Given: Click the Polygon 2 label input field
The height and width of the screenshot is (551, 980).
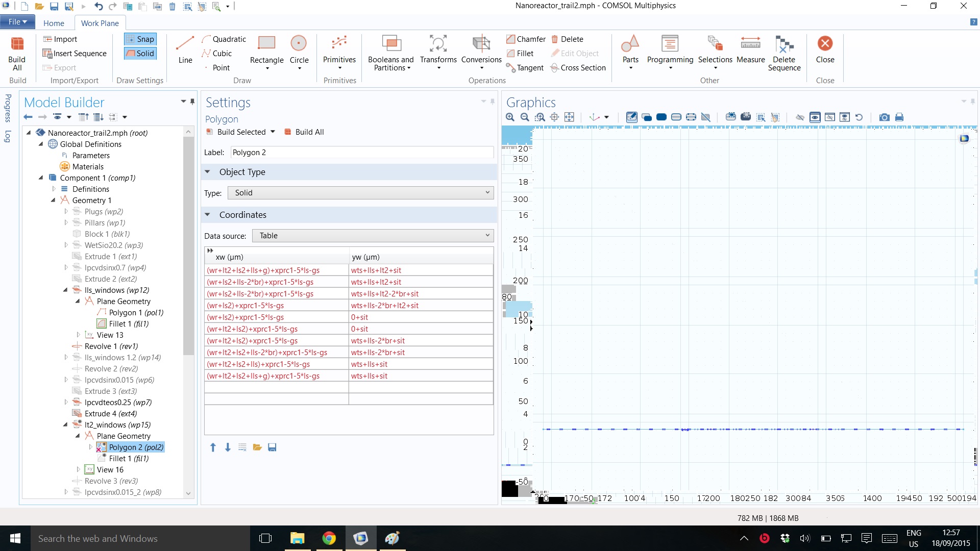Looking at the screenshot, I should click(x=361, y=153).
